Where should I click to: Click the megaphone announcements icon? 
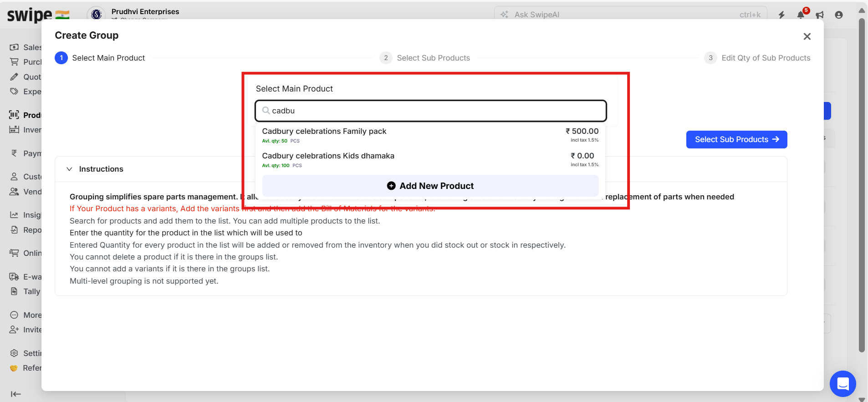820,15
